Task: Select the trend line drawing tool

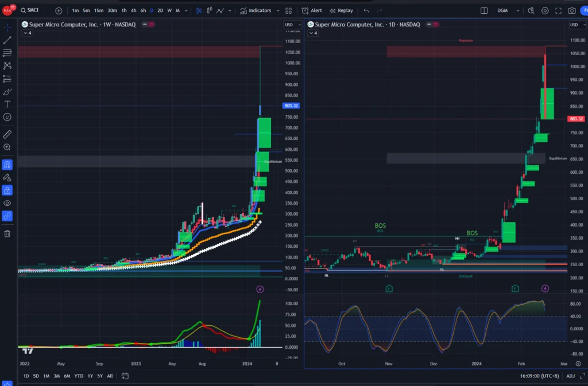Action: coord(7,40)
